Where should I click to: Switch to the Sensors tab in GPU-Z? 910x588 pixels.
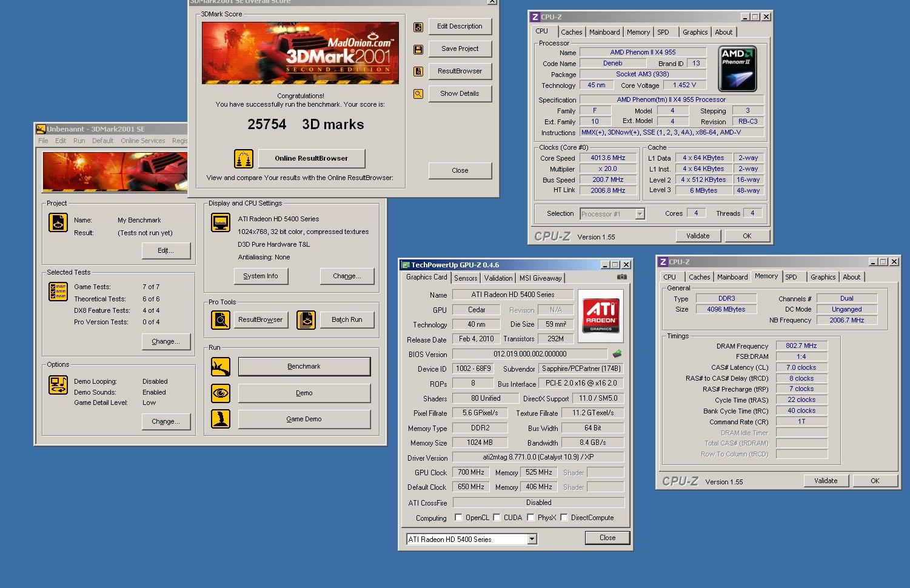click(466, 278)
